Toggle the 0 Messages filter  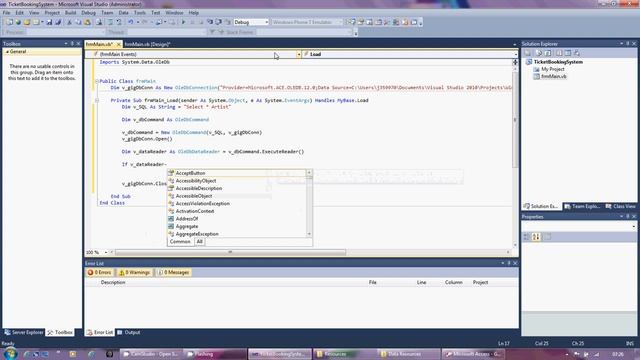coord(173,272)
